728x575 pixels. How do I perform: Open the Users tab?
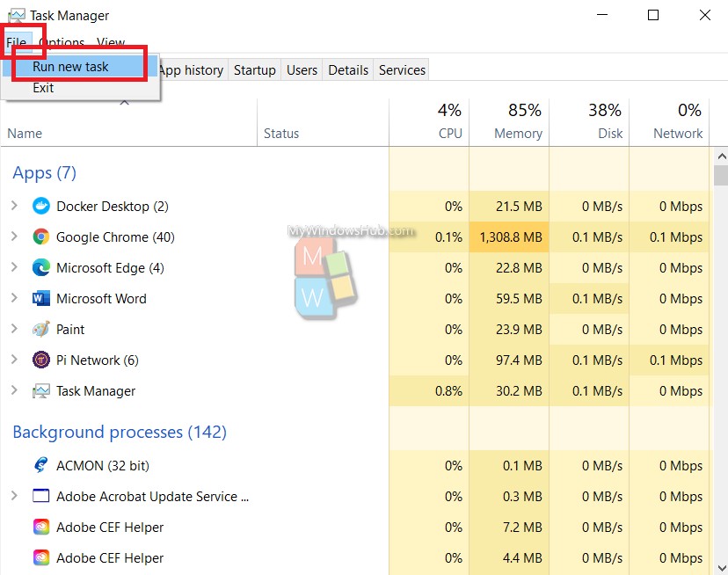pos(302,70)
